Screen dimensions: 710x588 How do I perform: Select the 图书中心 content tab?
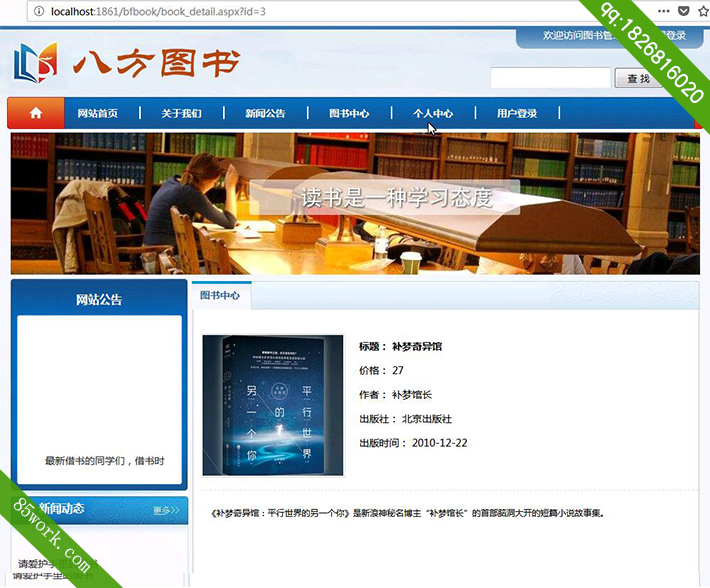pyautogui.click(x=221, y=296)
